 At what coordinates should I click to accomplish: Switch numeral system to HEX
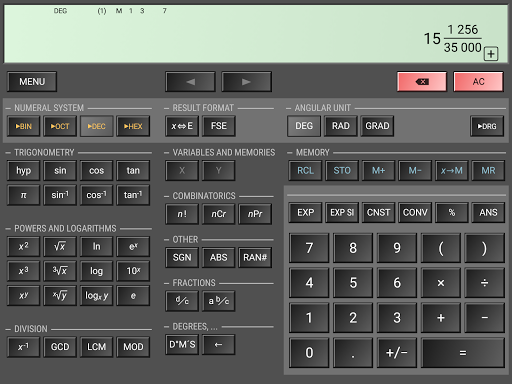(133, 126)
